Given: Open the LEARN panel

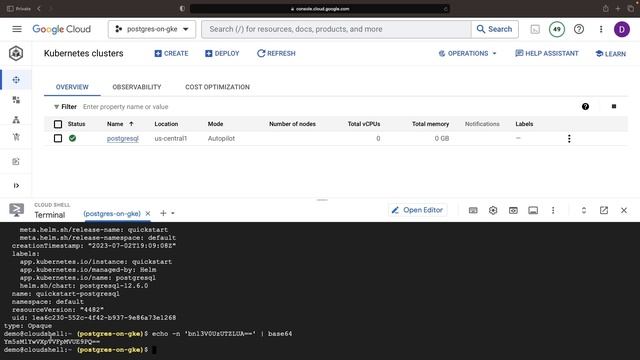Looking at the screenshot, I should (611, 53).
